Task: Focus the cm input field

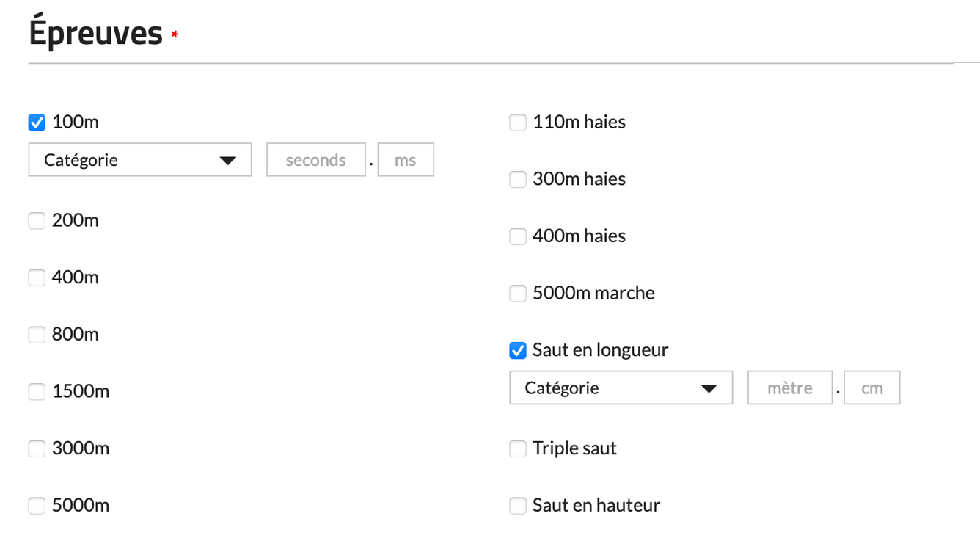Action: click(871, 388)
